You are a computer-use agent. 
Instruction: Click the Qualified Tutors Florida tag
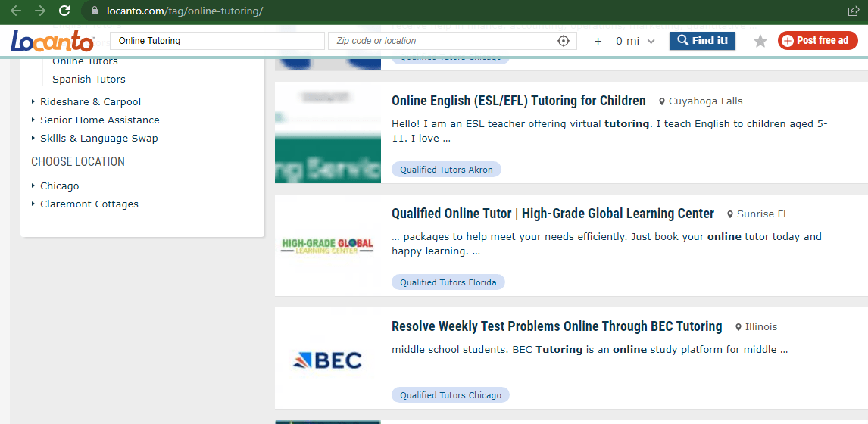448,282
